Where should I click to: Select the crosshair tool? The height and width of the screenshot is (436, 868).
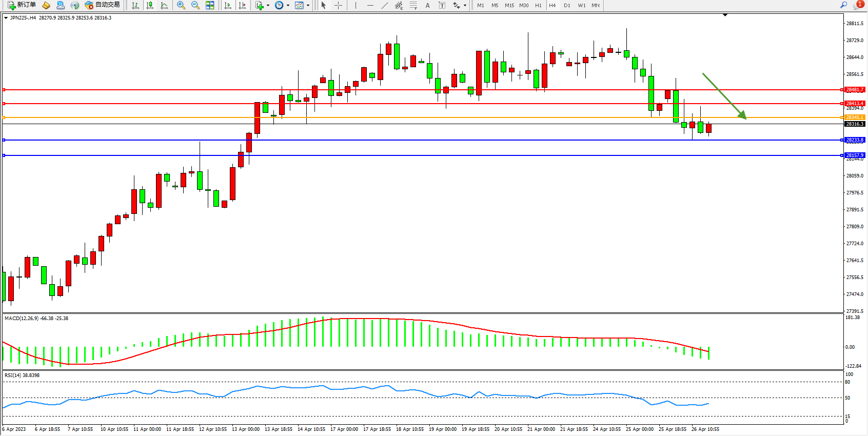coord(338,5)
